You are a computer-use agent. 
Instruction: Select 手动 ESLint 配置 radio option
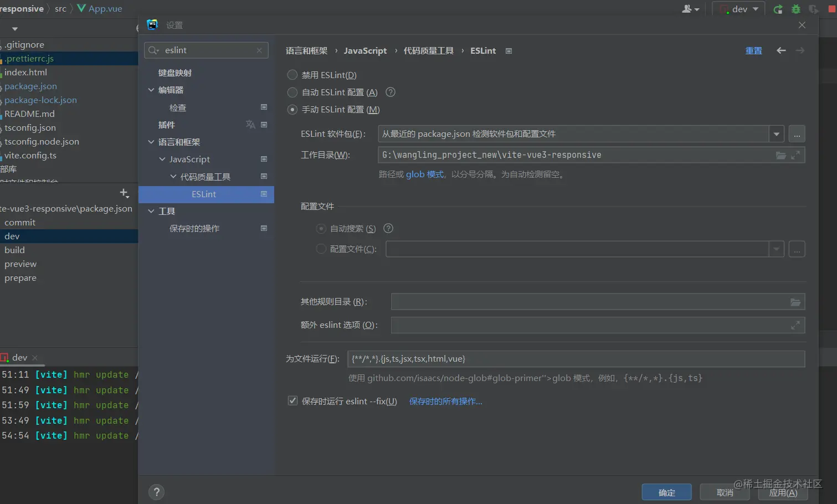tap(292, 110)
